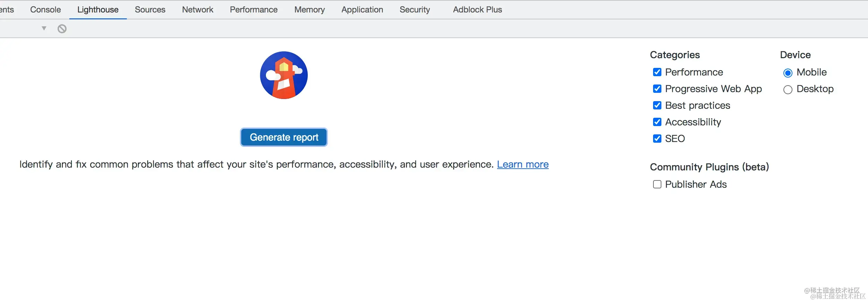Uncheck the SEO checkbox
The image size is (868, 302).
[x=657, y=139]
